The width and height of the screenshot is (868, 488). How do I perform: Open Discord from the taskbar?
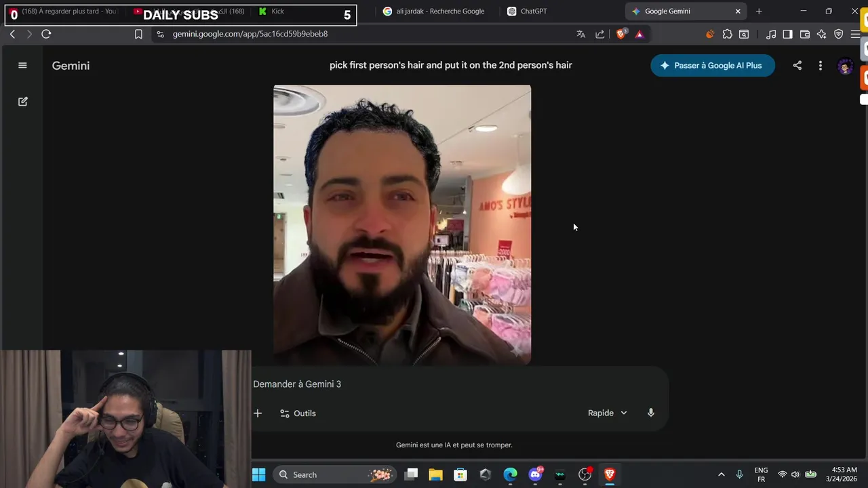coord(535,474)
